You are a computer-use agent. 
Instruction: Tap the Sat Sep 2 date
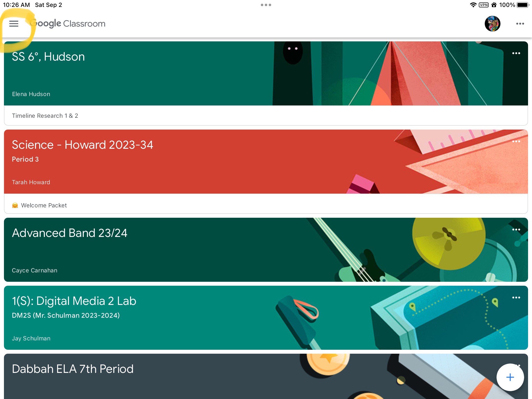[49, 5]
